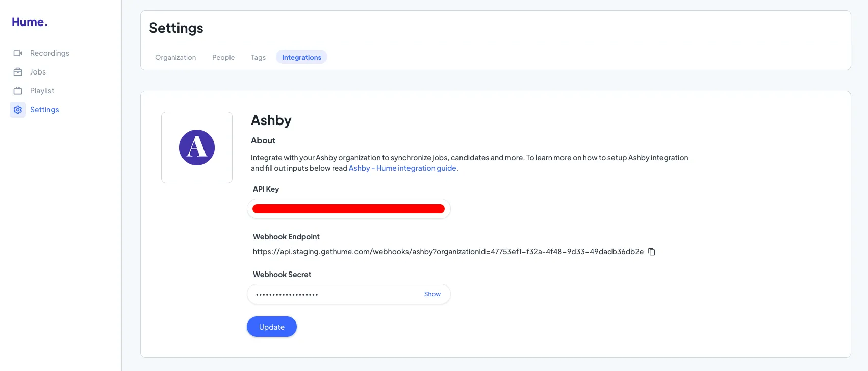Viewport: 868px width, 371px height.
Task: Navigate to Playlist in sidebar
Action: 42,91
